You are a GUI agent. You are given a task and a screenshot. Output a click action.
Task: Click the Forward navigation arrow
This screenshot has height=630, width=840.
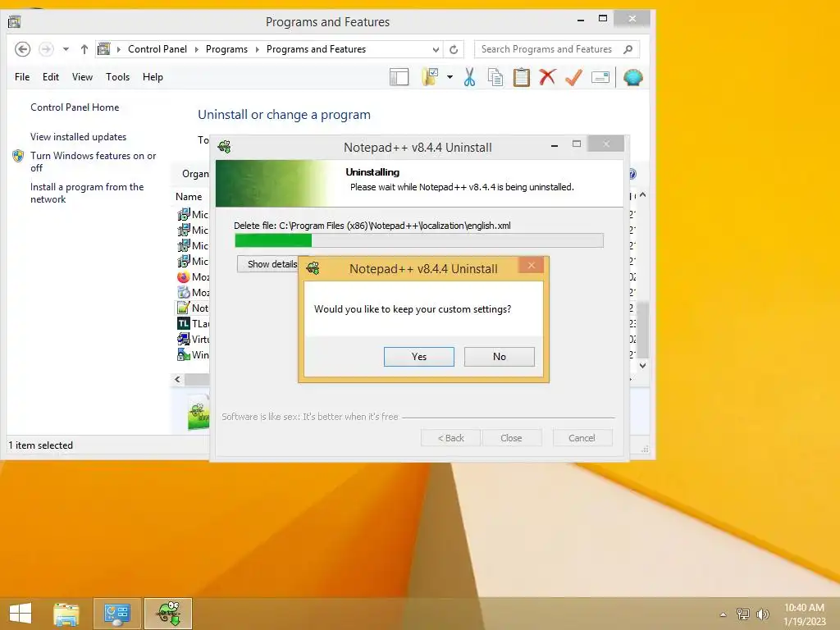47,49
